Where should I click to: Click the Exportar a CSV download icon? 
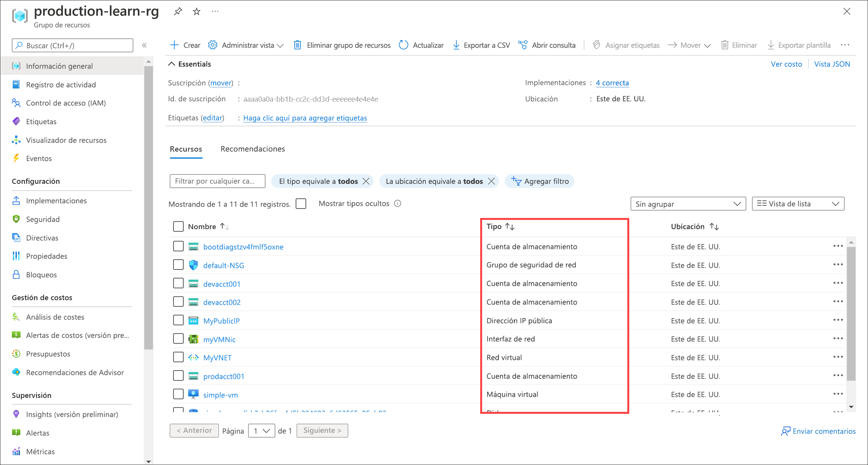point(456,45)
